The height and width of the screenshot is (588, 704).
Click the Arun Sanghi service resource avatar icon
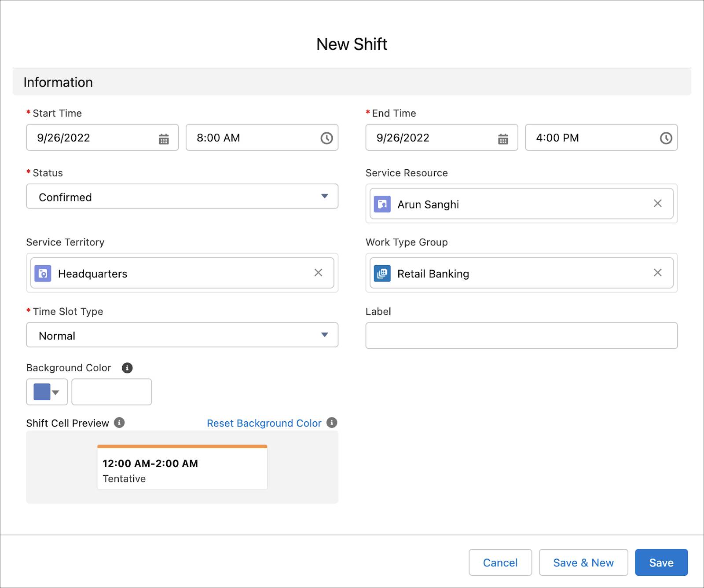pyautogui.click(x=383, y=204)
